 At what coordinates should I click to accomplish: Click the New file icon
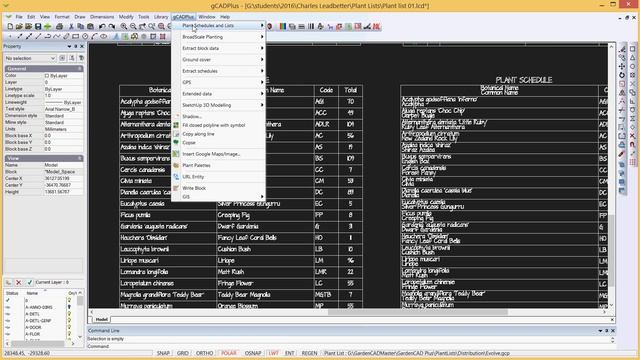tap(10, 27)
